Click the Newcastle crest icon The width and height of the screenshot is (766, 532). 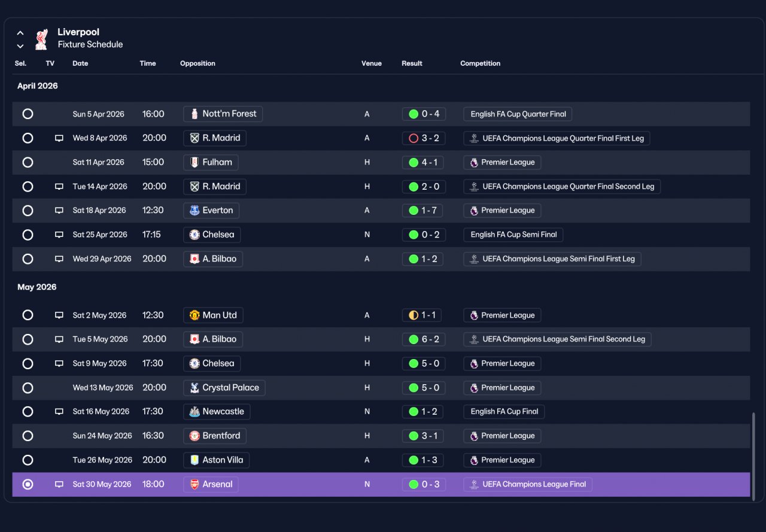(x=194, y=412)
